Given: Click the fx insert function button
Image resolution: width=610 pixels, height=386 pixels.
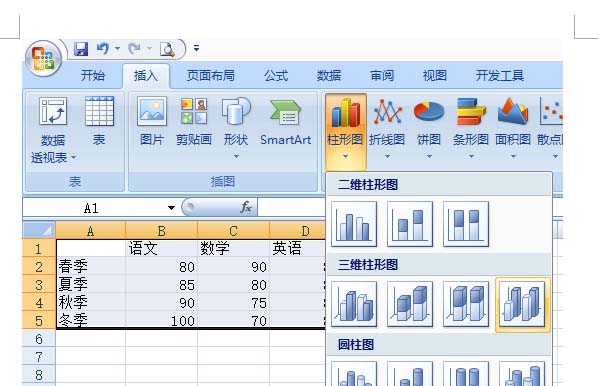Looking at the screenshot, I should (246, 207).
